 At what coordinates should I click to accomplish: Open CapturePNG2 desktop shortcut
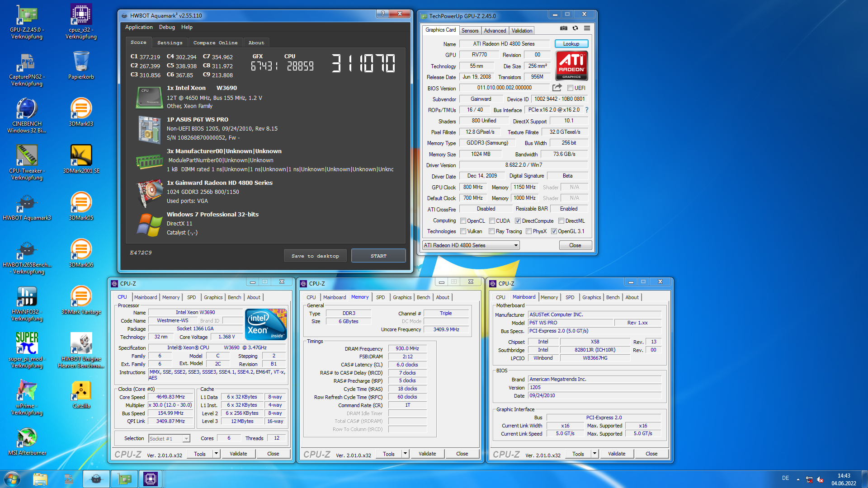click(x=27, y=69)
